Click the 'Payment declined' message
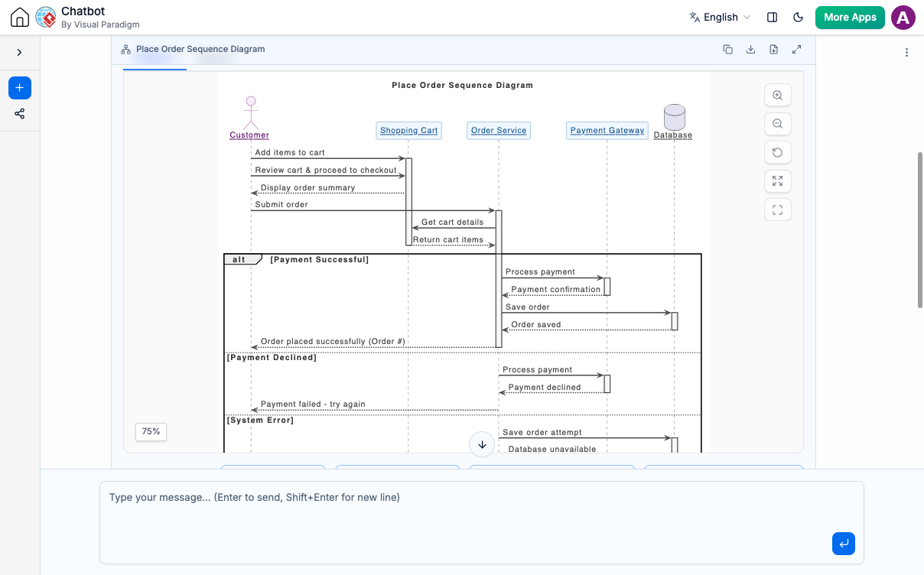Viewport: 924px width, 575px height. 545,388
